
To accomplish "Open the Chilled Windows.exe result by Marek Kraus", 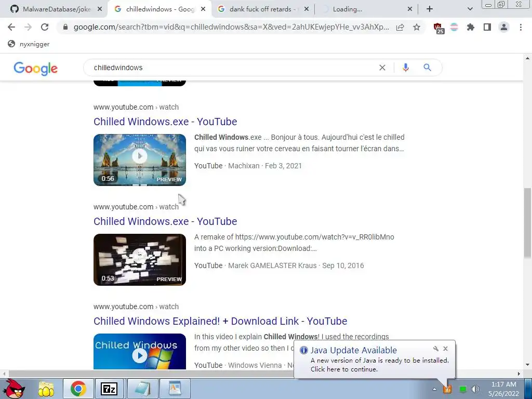I will pos(165,221).
